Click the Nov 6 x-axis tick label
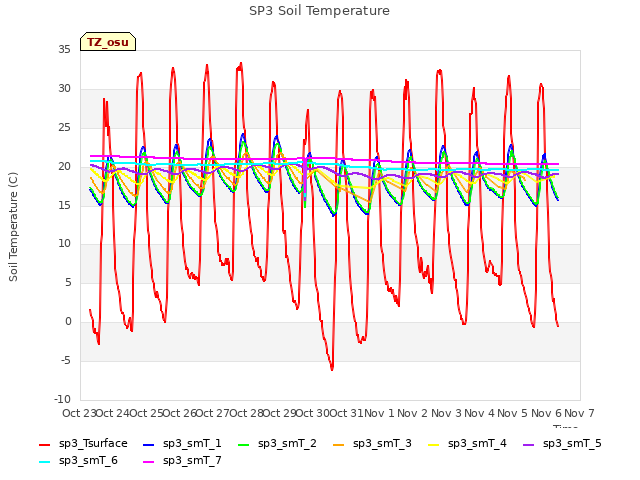The height and width of the screenshot is (480, 640). [546, 413]
